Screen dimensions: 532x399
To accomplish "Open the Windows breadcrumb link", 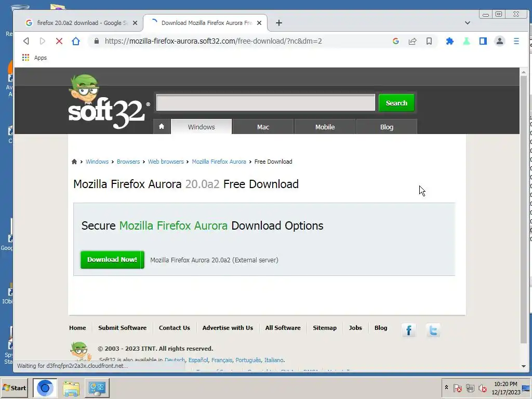I will pos(97,162).
